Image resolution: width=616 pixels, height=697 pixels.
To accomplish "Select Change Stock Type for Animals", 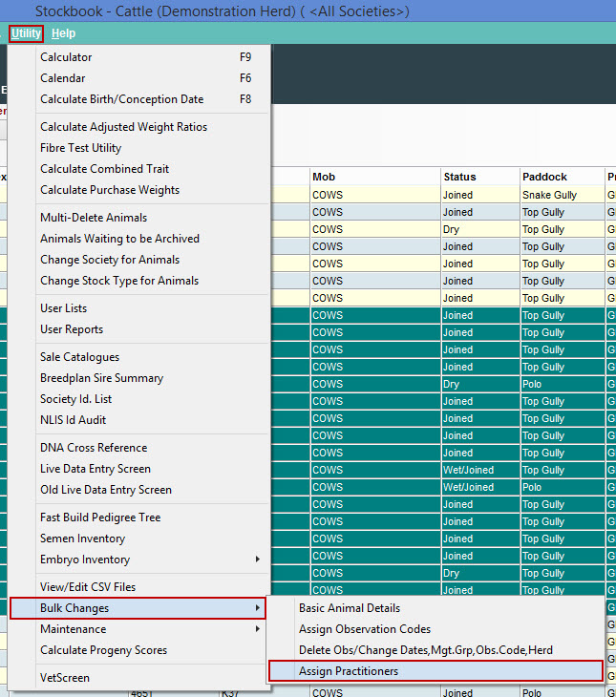I will click(138, 281).
